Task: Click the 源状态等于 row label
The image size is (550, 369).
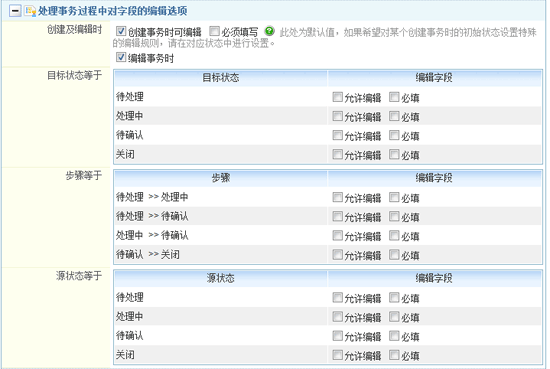Action: [79, 276]
